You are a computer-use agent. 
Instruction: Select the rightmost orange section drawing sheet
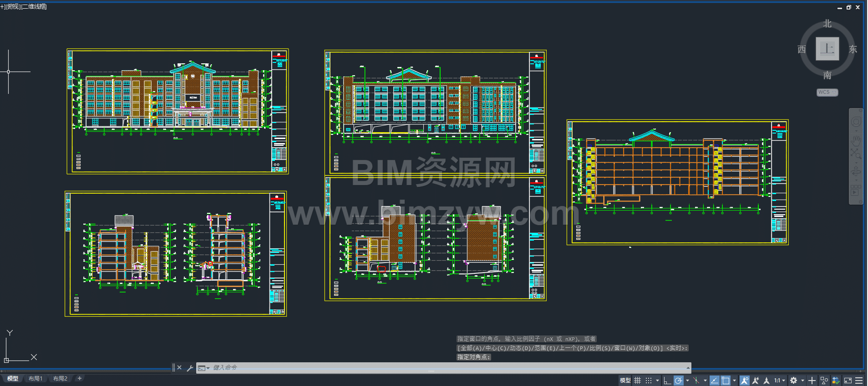click(x=677, y=182)
